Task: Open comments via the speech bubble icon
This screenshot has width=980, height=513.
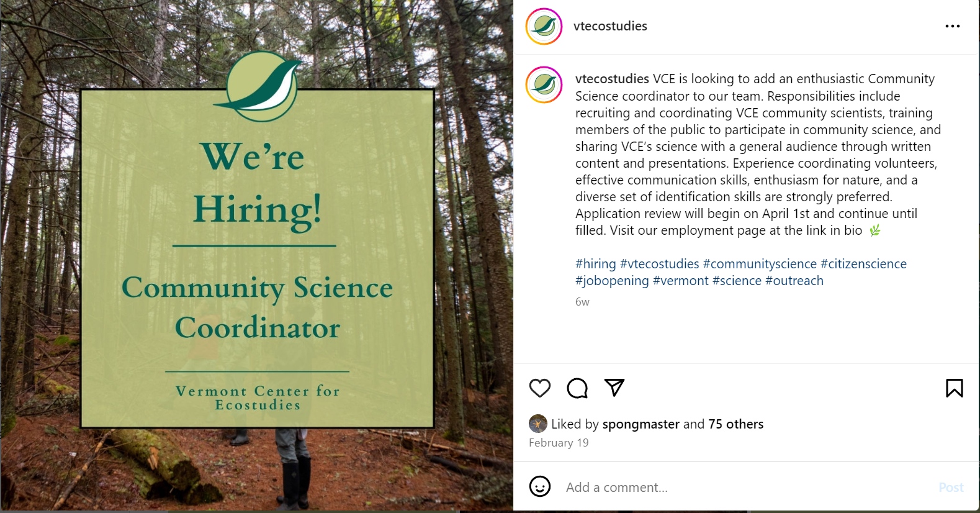Action: coord(577,388)
